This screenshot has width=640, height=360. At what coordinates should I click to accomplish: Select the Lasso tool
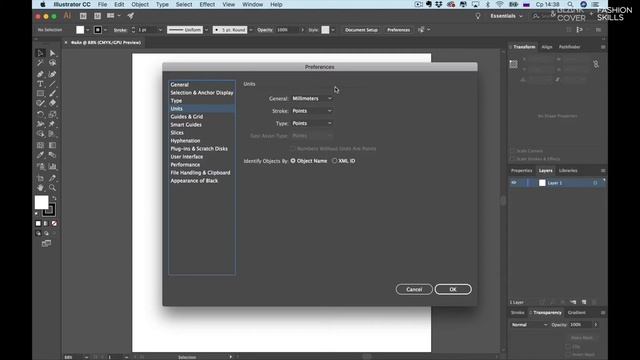53,63
